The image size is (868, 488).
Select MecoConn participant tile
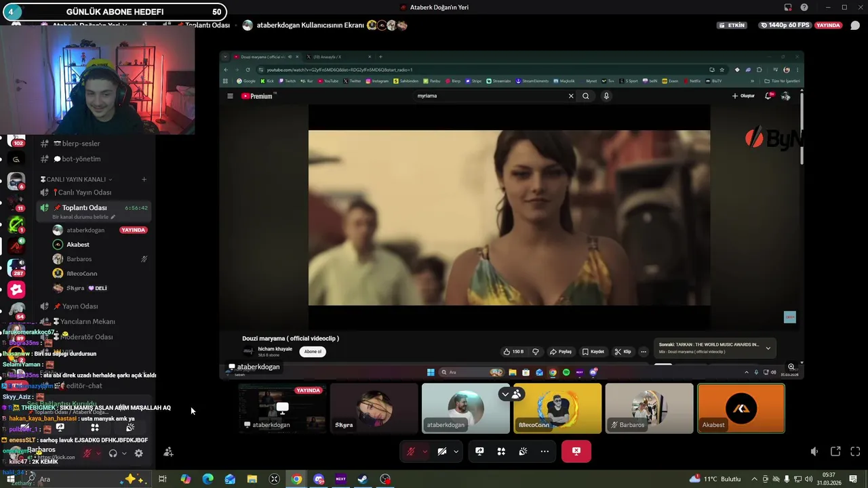click(557, 408)
